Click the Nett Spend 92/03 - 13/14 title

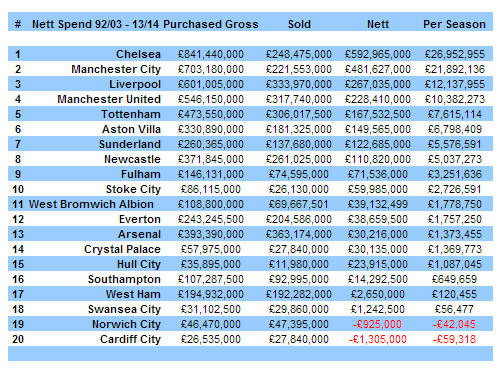click(x=95, y=24)
